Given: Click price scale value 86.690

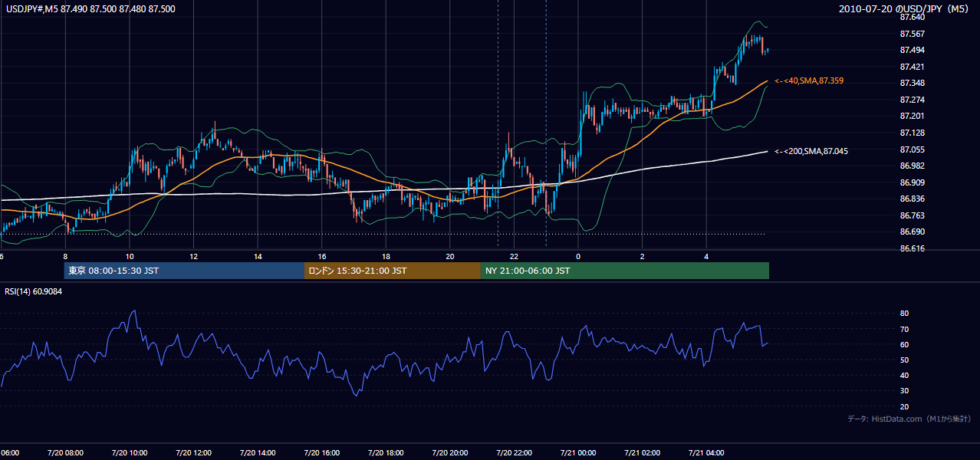Looking at the screenshot, I should (x=911, y=232).
